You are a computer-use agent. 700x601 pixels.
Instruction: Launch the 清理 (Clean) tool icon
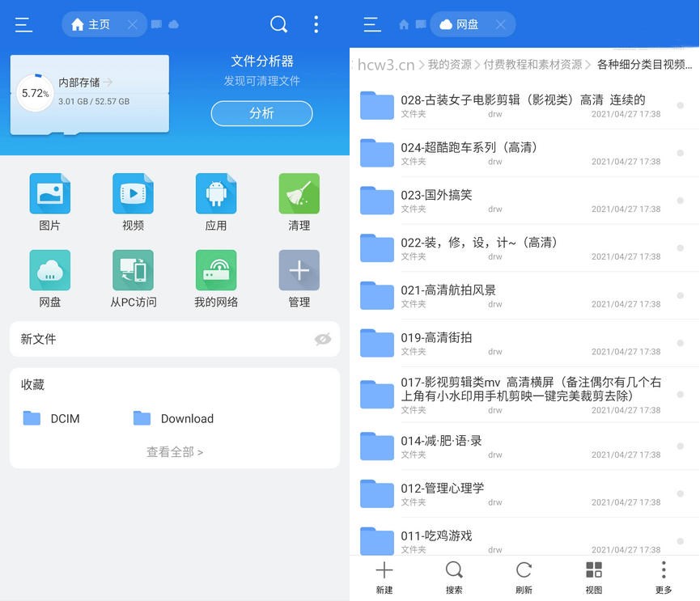(x=298, y=194)
